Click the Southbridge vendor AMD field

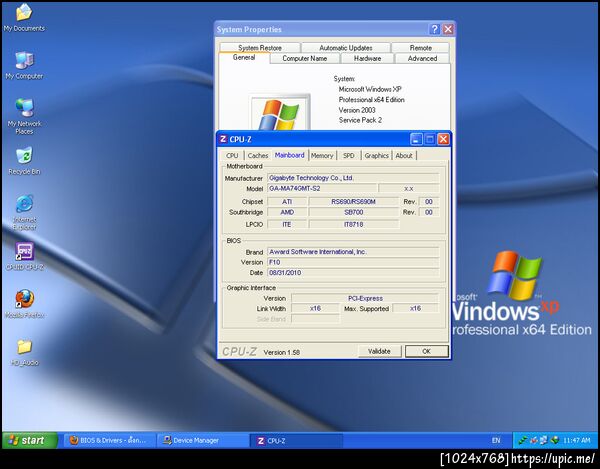pos(287,212)
